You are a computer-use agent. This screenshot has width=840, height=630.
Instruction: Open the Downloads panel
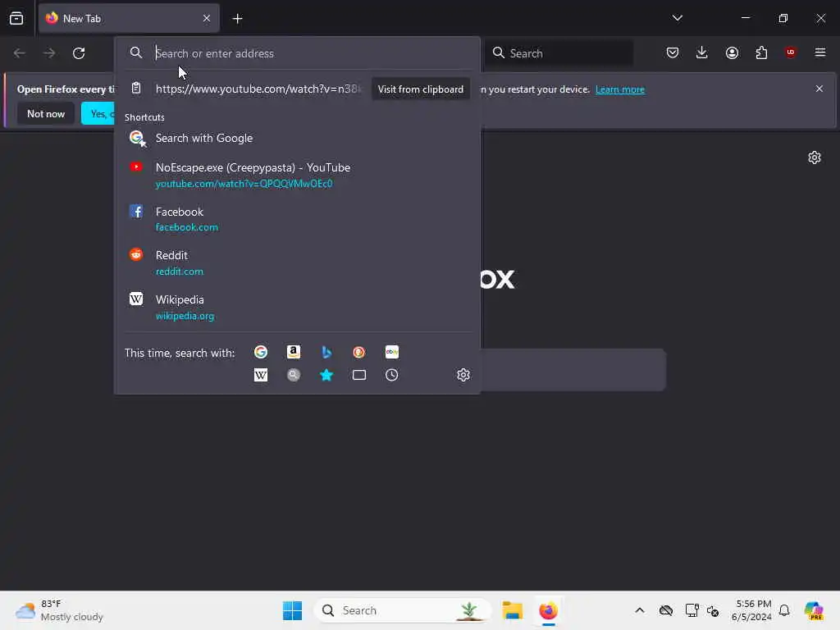[702, 52]
